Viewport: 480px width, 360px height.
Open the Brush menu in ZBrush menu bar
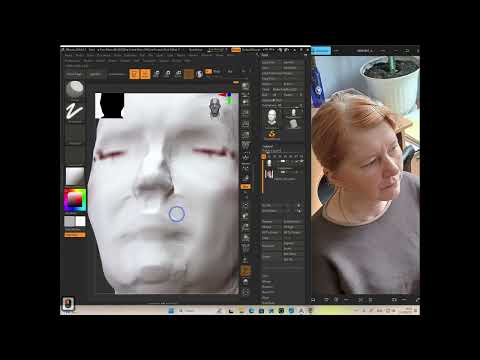click(80, 55)
